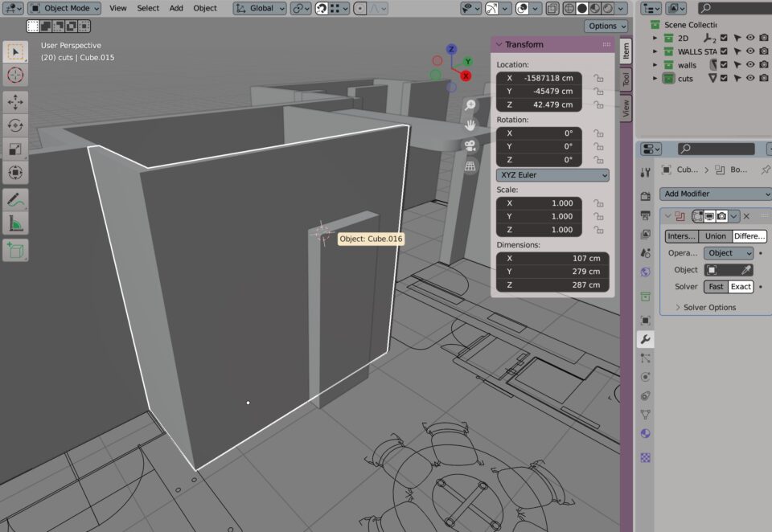Open the XYZ Euler rotation mode dropdown
Viewport: 772px width, 532px height.
click(x=552, y=175)
